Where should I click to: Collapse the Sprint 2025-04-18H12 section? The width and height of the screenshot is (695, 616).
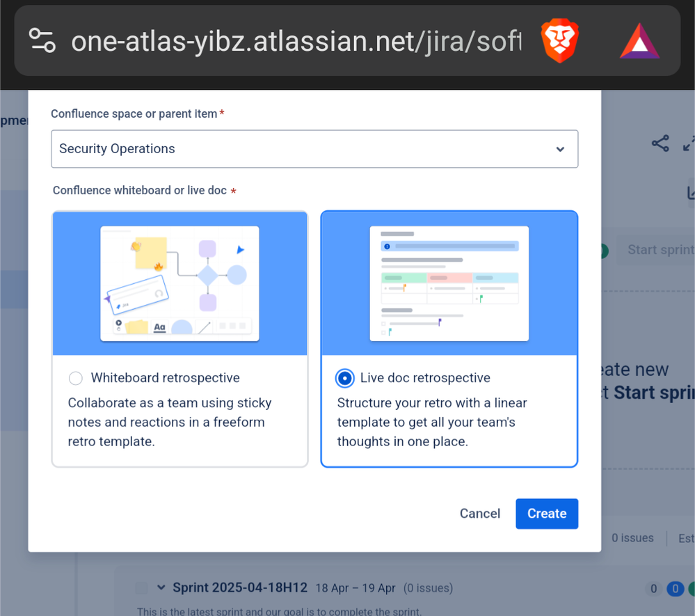(x=161, y=587)
